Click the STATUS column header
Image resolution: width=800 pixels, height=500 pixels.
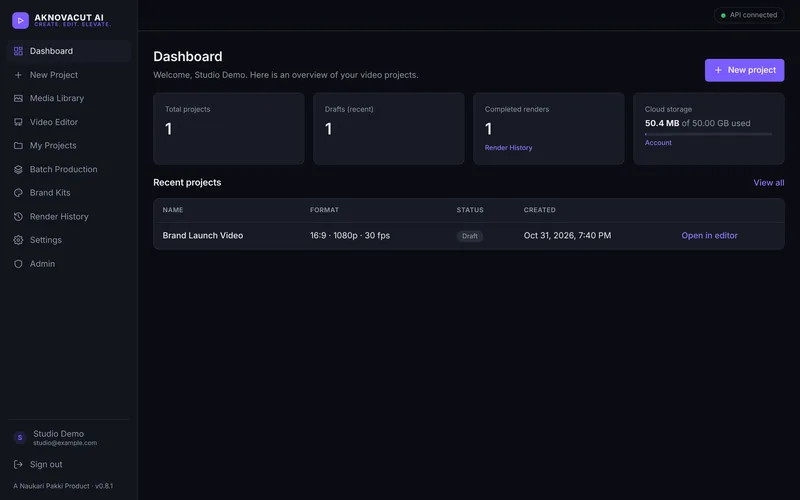pos(470,210)
